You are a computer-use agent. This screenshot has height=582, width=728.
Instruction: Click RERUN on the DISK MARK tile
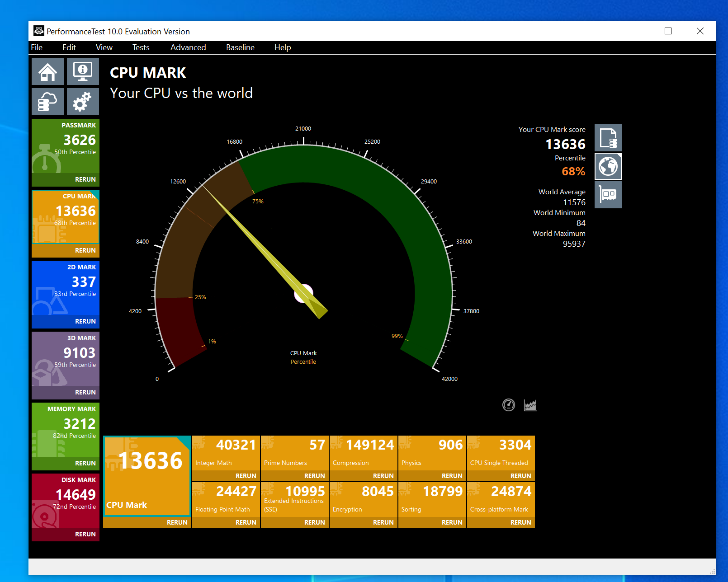[85, 534]
